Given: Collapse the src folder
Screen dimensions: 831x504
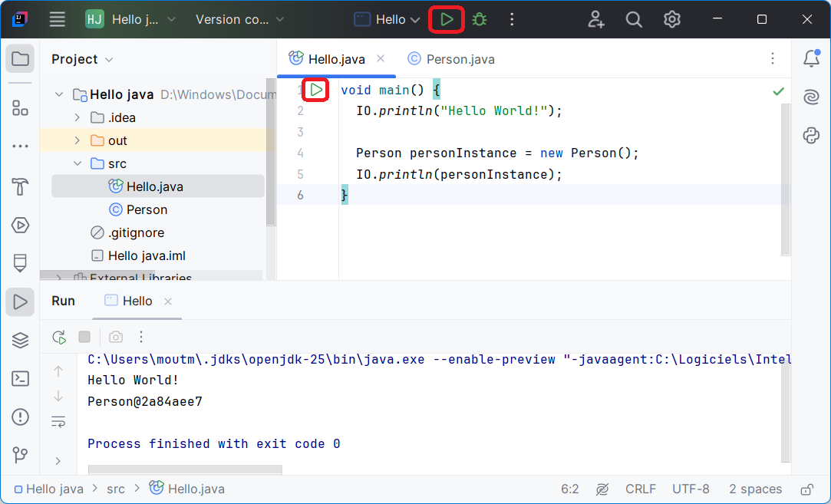Looking at the screenshot, I should pos(77,163).
